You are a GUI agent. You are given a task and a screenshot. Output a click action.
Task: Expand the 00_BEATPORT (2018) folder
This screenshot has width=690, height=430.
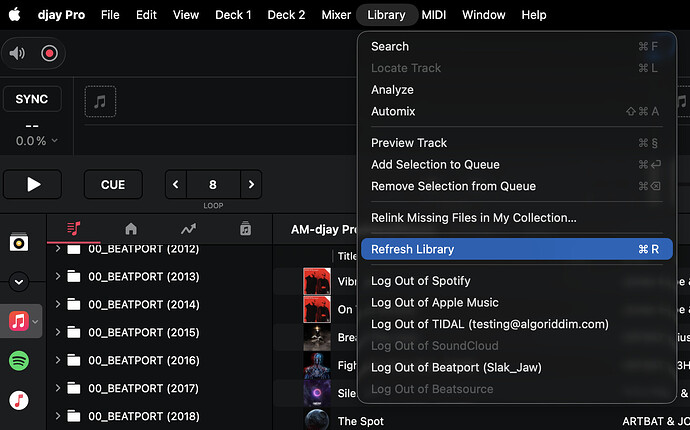(x=58, y=416)
